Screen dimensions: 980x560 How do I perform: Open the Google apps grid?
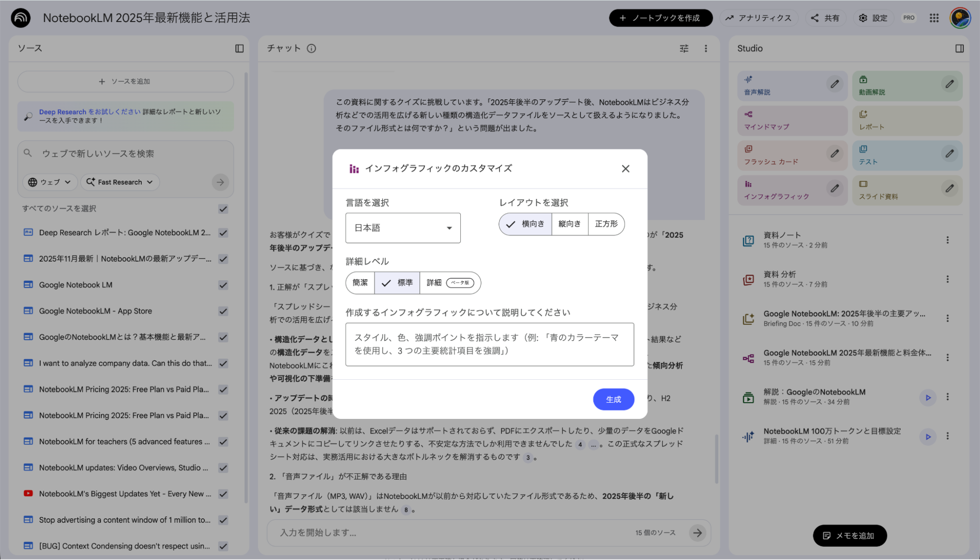[933, 18]
